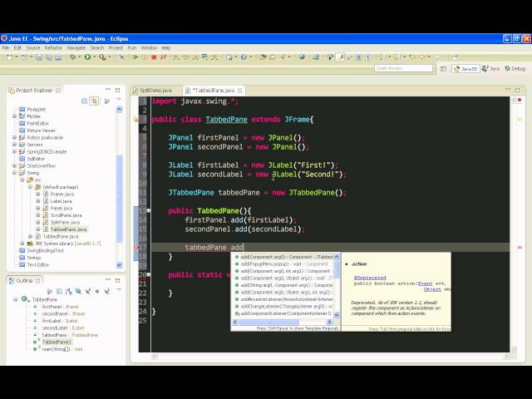
Task: Open the Refactor menu
Action: click(x=53, y=48)
